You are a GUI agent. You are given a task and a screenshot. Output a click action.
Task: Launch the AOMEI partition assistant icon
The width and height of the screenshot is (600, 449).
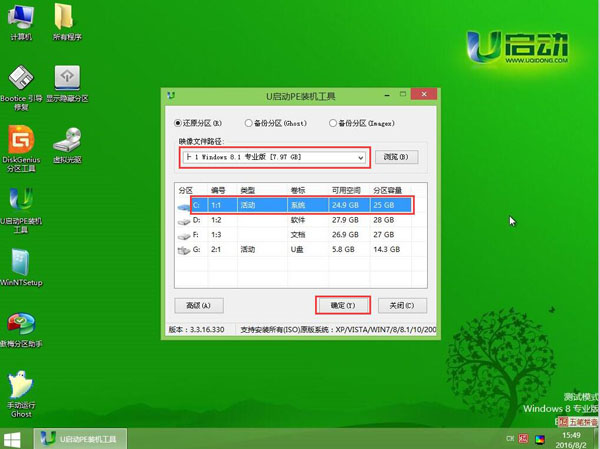[21, 330]
